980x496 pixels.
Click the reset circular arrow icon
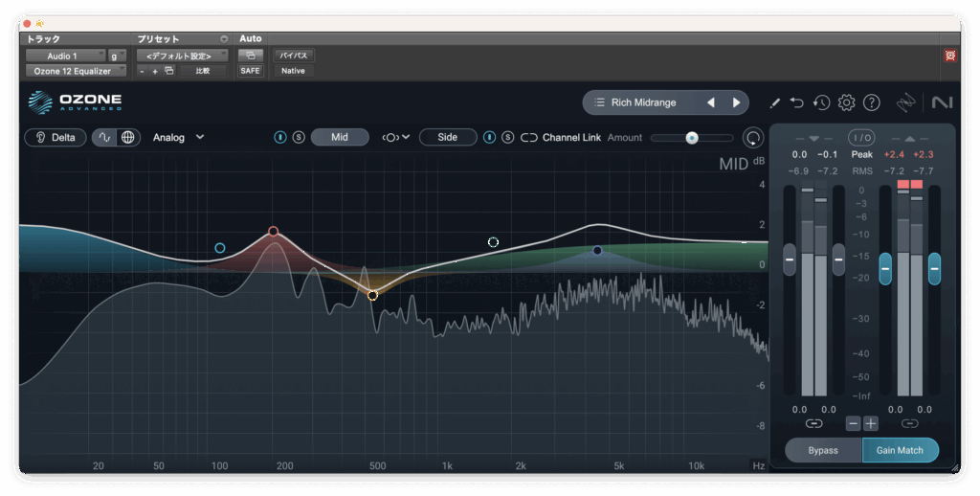[754, 138]
